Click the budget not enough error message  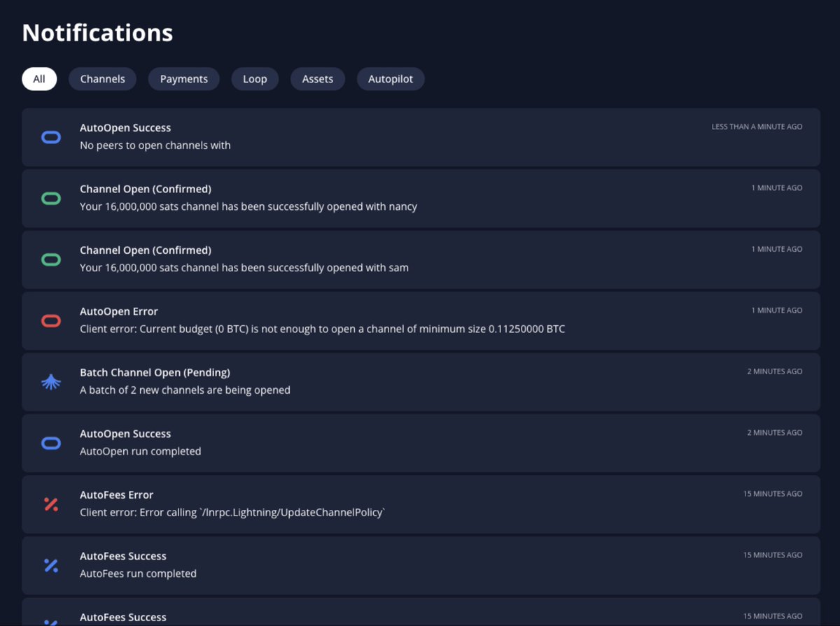[x=322, y=329]
